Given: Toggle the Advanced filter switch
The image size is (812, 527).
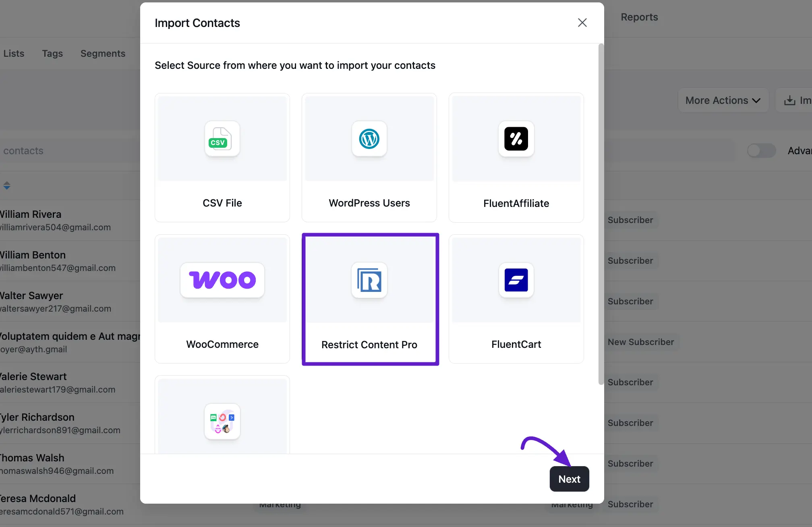Looking at the screenshot, I should pos(761,151).
